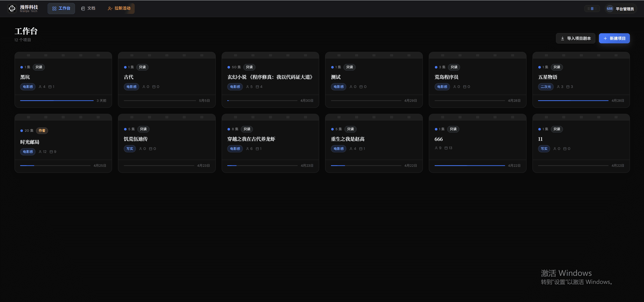Image resolution: width=644 pixels, height=302 pixels.
Task: Select the blue theme swatch in the header
Action: (592, 9)
